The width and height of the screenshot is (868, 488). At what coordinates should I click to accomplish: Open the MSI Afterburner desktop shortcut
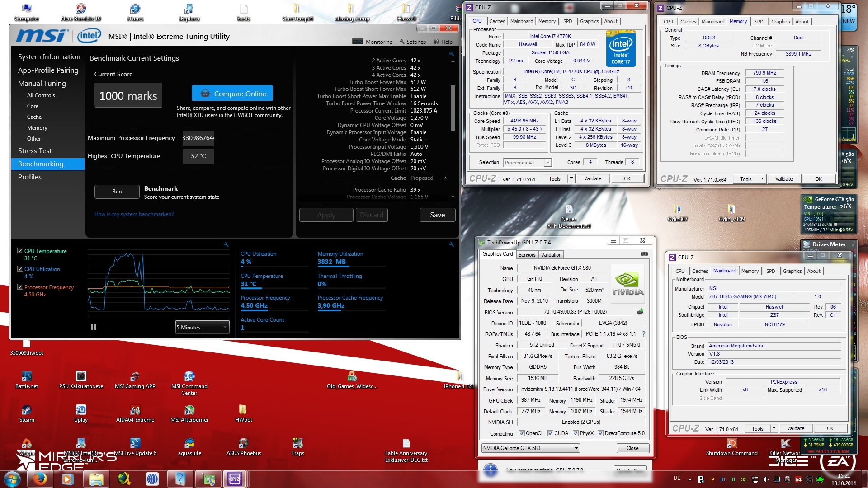(189, 413)
